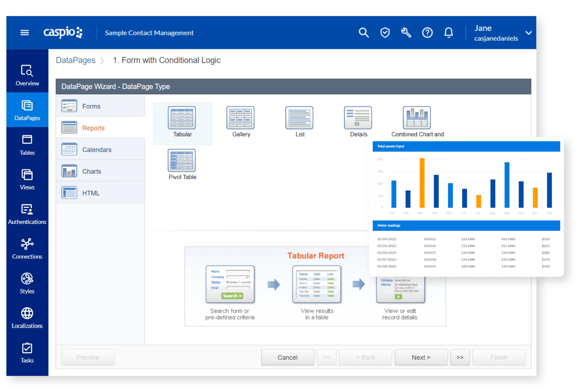
Task: Click '1. Form with Conditional Logic' breadcrumb
Action: 167,60
